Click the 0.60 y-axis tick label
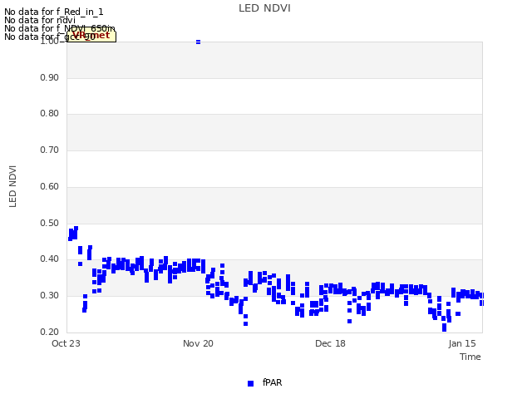Viewport: 532px width, 399px height. coord(50,186)
